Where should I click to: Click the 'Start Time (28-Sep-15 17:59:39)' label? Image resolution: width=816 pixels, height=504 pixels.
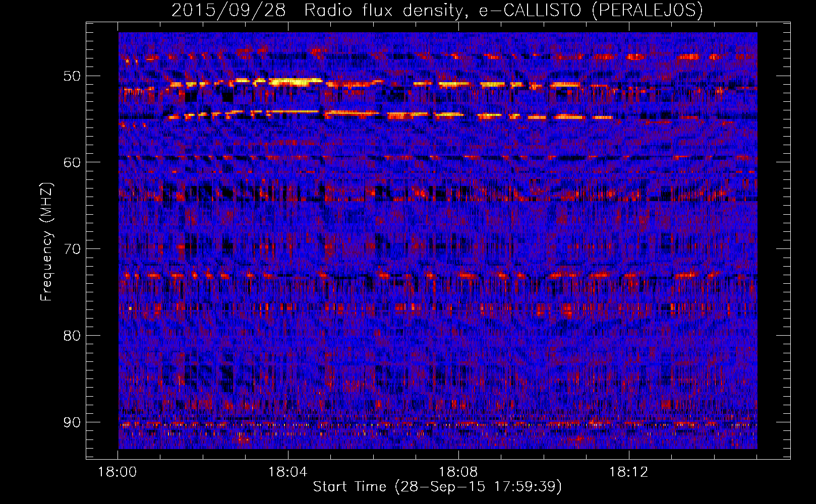tap(437, 487)
